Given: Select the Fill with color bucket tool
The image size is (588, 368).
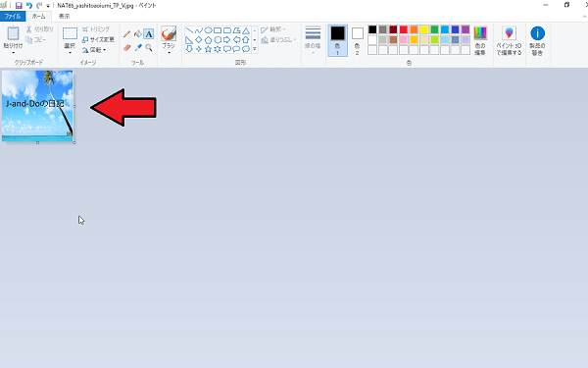Looking at the screenshot, I should (137, 34).
